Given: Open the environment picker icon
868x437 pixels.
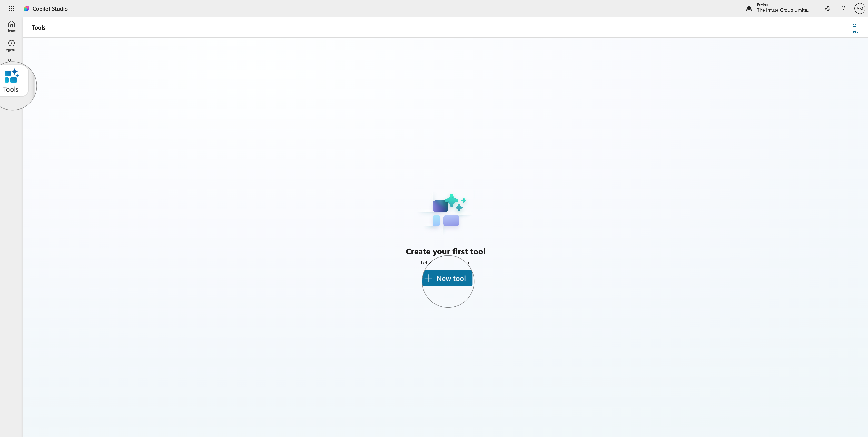Looking at the screenshot, I should coord(749,8).
